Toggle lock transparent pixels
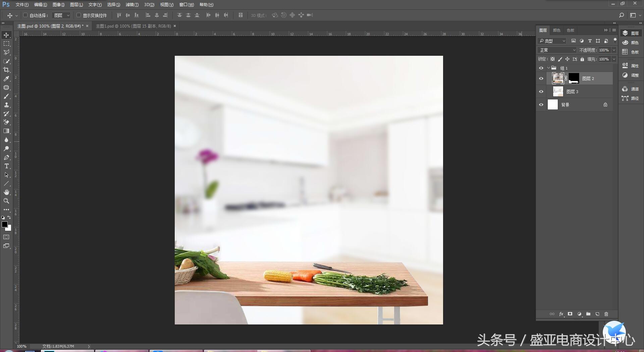 point(552,59)
